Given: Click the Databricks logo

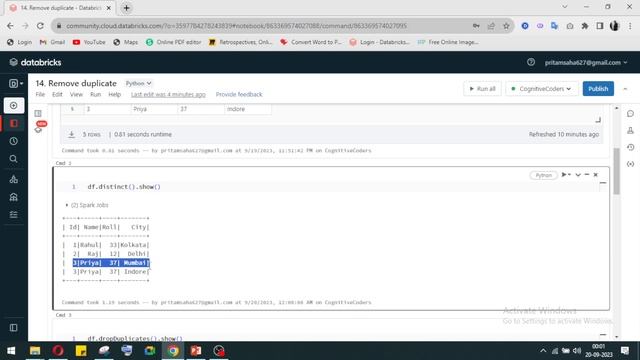Looking at the screenshot, I should 35,62.
